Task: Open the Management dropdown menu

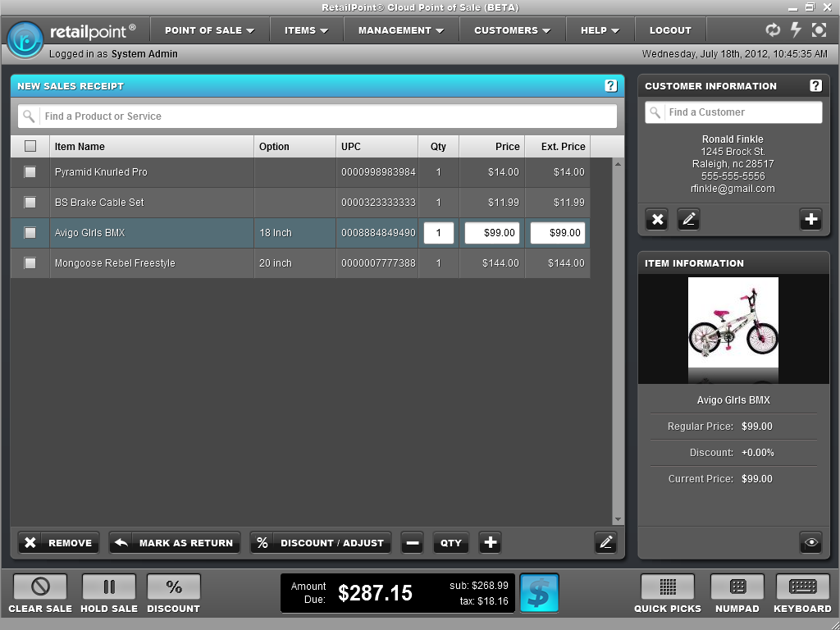Action: pyautogui.click(x=401, y=30)
